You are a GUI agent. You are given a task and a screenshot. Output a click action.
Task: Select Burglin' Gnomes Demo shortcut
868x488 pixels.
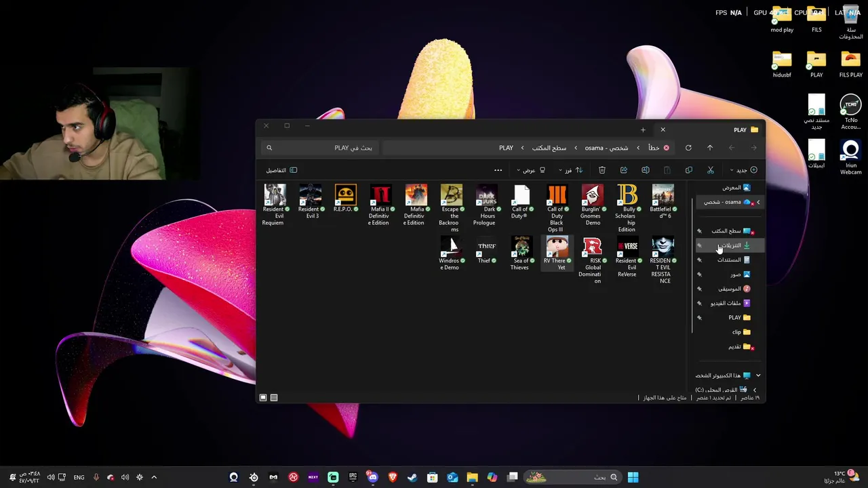click(592, 205)
